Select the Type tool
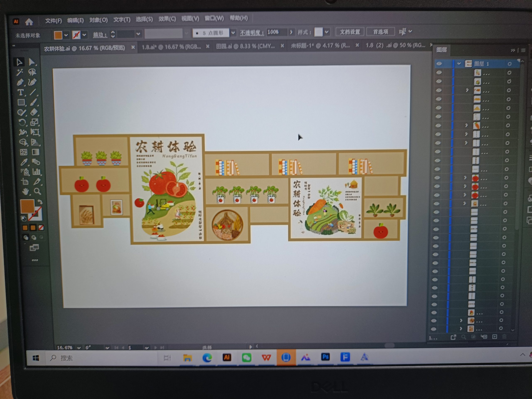 (21, 92)
